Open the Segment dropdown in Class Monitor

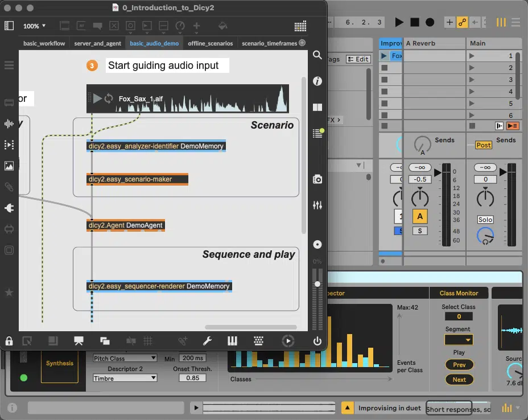coord(459,340)
